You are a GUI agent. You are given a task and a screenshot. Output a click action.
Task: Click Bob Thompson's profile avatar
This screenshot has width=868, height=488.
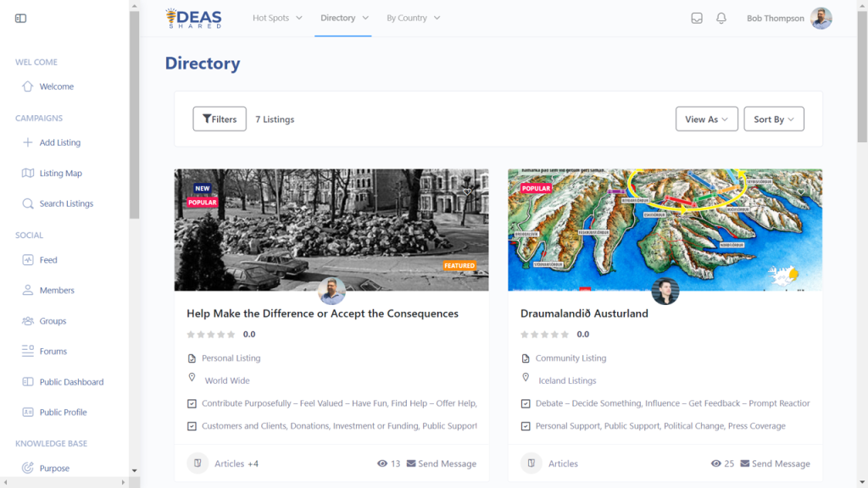821,19
